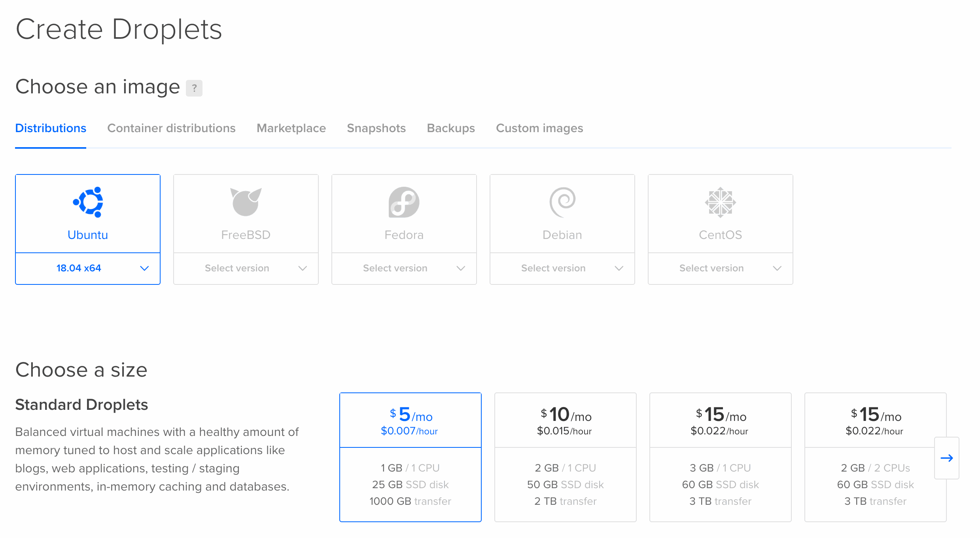
Task: Select the $15/mo 3 GB / 1 CPU plan
Action: coord(721,457)
